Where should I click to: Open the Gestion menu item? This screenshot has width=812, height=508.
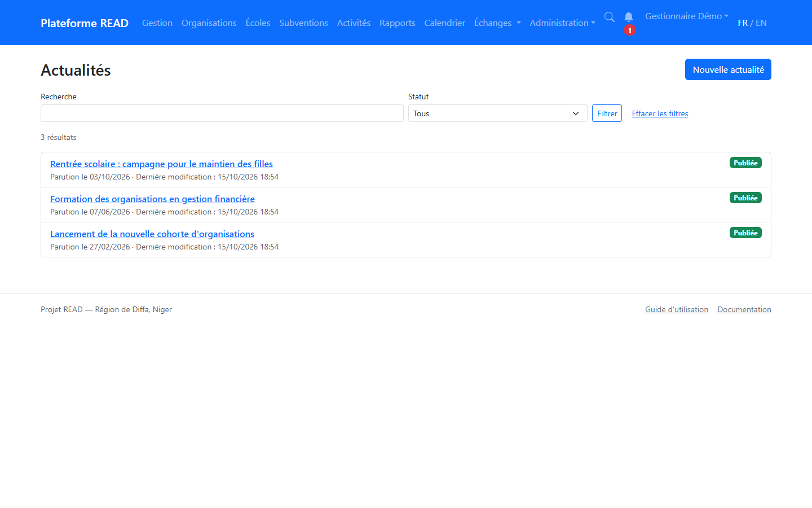[x=157, y=23]
